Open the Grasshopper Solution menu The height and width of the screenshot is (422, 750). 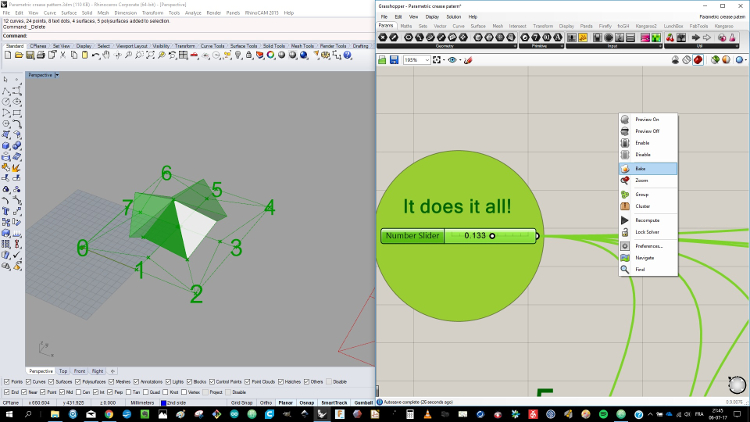click(x=453, y=17)
